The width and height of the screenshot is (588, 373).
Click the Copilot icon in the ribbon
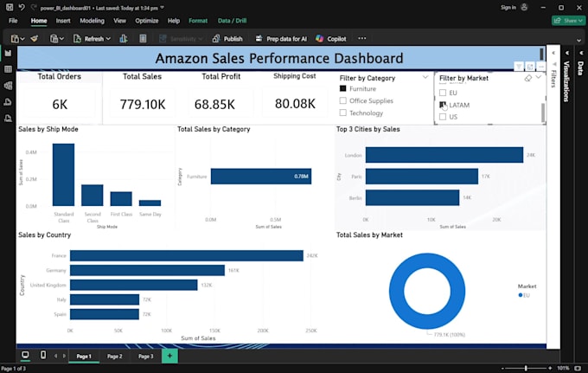point(319,39)
